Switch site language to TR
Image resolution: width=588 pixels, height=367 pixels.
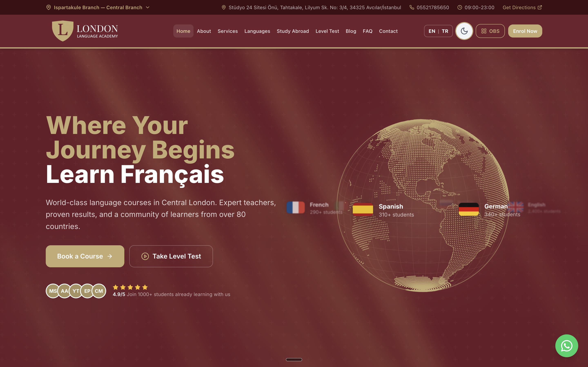pyautogui.click(x=445, y=31)
